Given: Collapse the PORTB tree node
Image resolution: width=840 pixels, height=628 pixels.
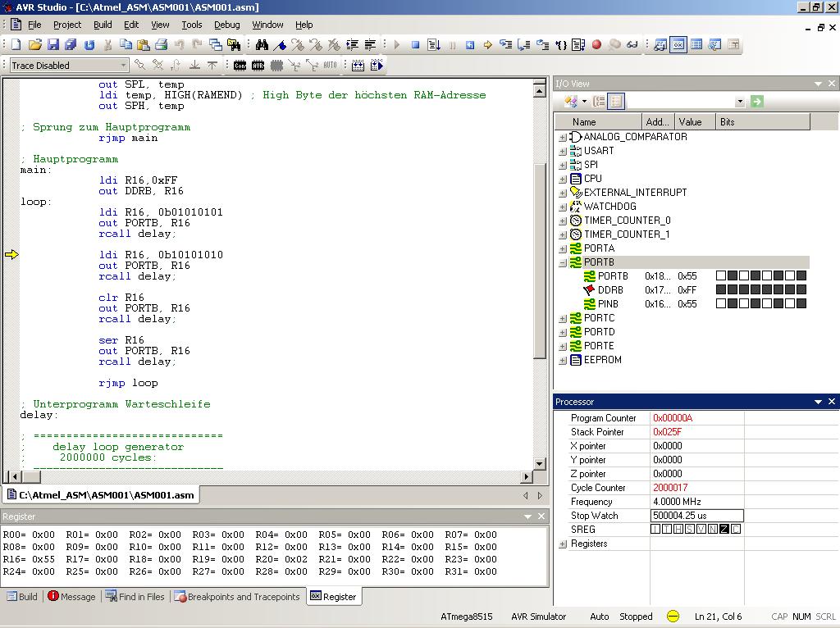Looking at the screenshot, I should (563, 262).
